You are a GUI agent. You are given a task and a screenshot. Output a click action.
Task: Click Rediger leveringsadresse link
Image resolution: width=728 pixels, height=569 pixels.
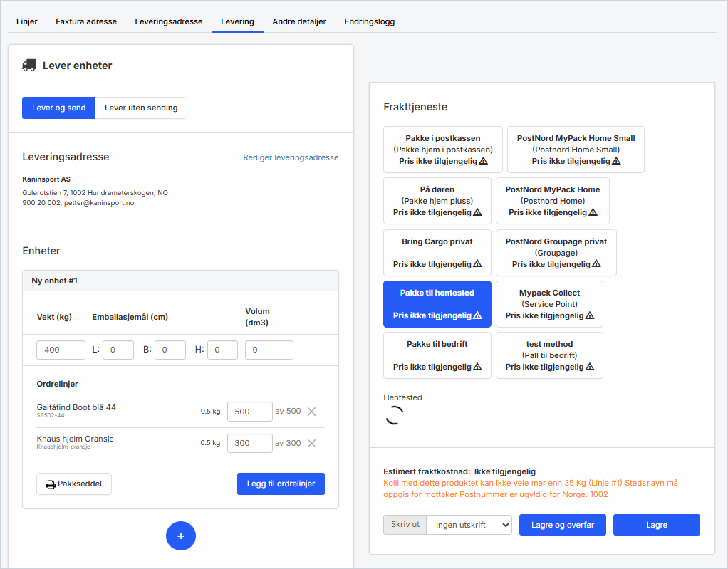point(291,157)
